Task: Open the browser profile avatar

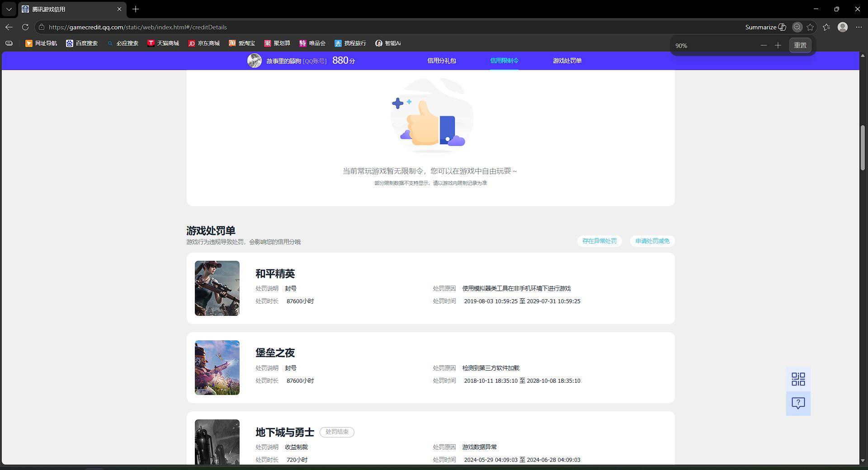Action: 843,27
